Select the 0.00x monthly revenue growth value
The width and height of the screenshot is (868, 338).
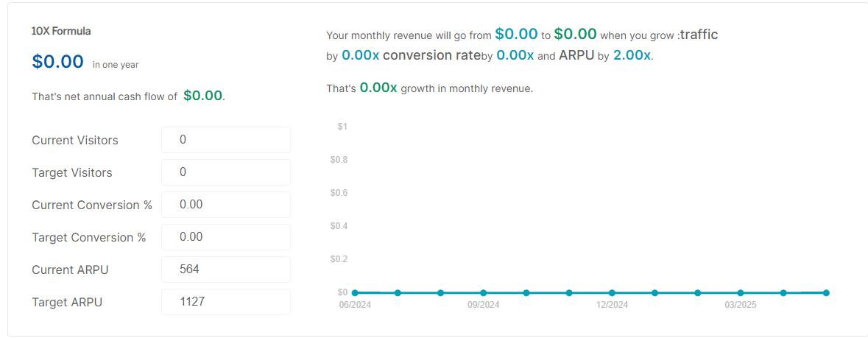click(378, 88)
